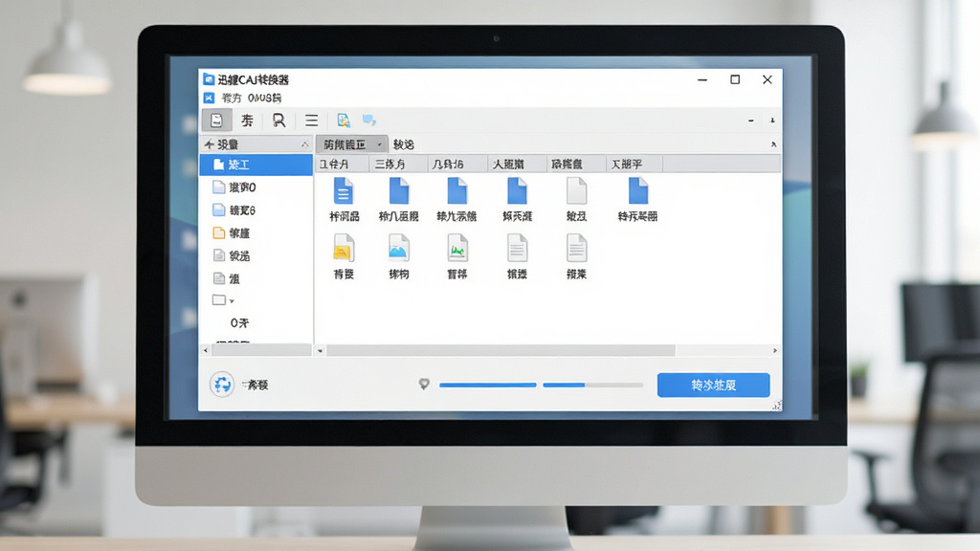Click the blue speech bubble toolbar icon

[369, 120]
